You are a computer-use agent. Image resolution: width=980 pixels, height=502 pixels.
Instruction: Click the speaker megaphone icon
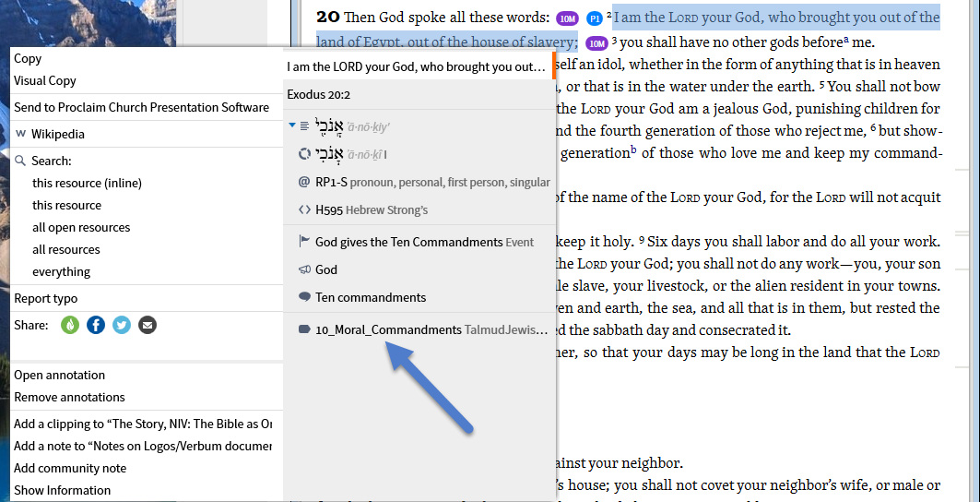(304, 269)
